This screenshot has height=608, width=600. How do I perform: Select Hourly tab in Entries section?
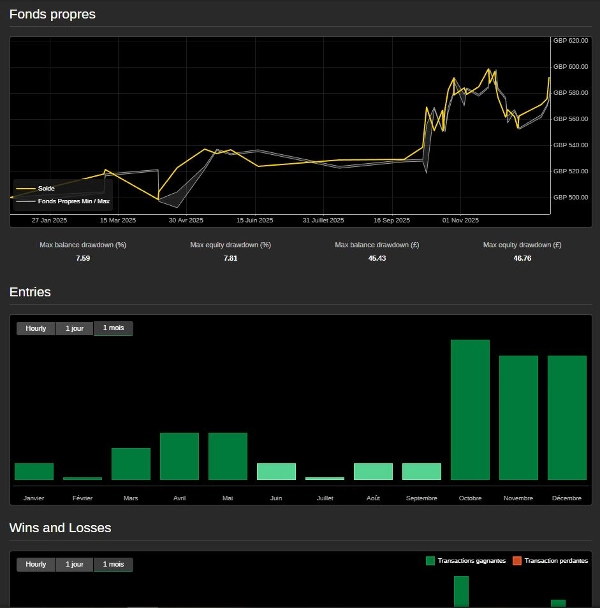tap(36, 328)
